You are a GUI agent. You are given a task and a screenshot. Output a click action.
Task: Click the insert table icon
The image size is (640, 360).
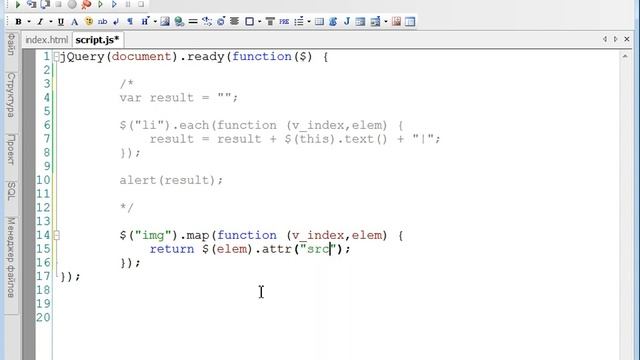319,22
